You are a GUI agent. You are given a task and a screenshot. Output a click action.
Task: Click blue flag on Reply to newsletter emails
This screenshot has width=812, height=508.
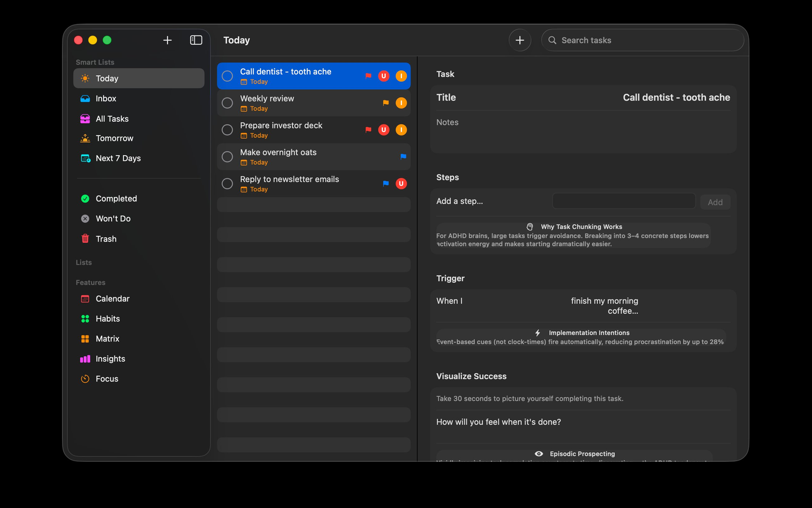point(386,183)
